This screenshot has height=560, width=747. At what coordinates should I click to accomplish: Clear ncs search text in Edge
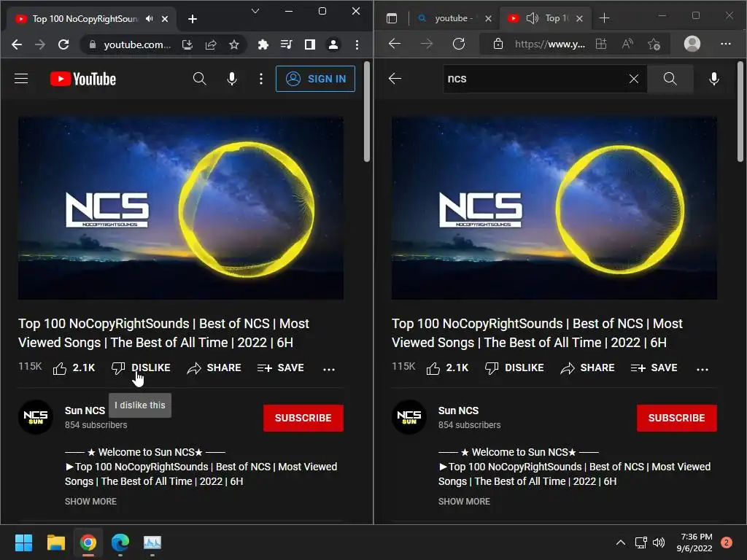click(634, 79)
